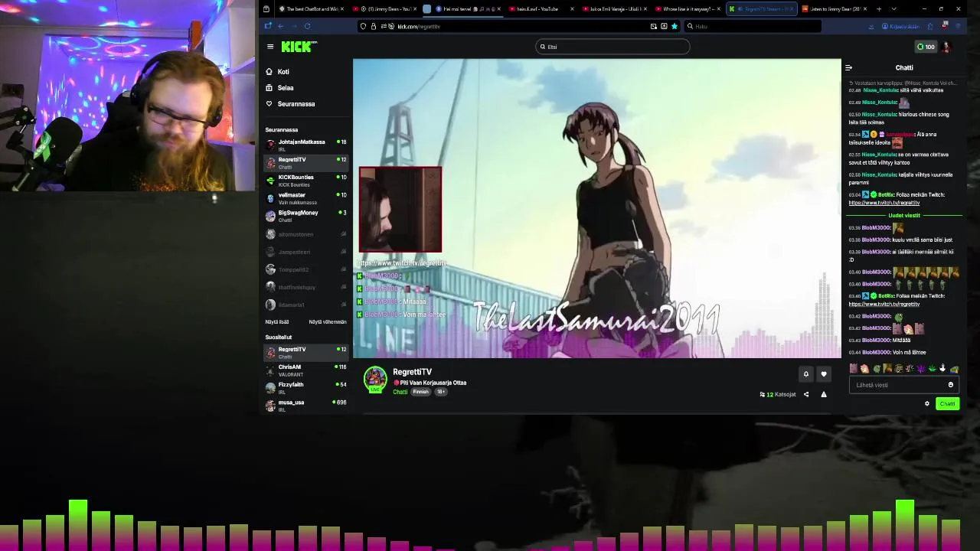Viewport: 980px width, 551px height.
Task: Click the RegrettiTV channel name under video
Action: click(412, 372)
